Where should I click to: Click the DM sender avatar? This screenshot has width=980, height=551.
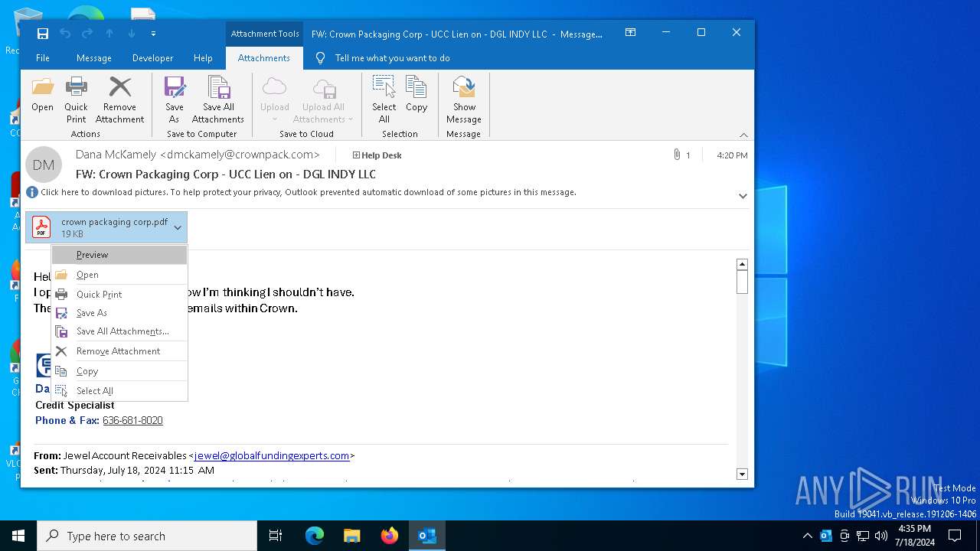click(x=44, y=165)
